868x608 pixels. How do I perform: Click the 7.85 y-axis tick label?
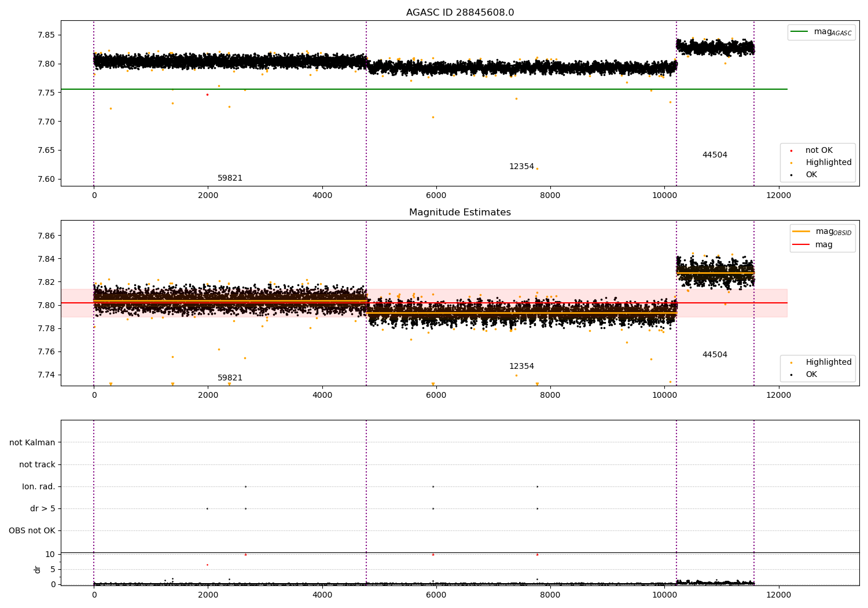click(46, 35)
